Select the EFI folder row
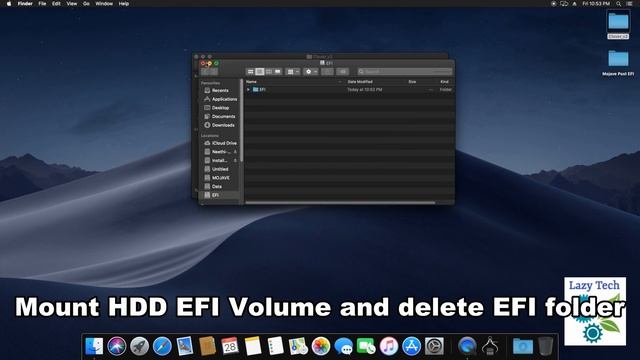Image resolution: width=640 pixels, height=360 pixels. [349, 89]
